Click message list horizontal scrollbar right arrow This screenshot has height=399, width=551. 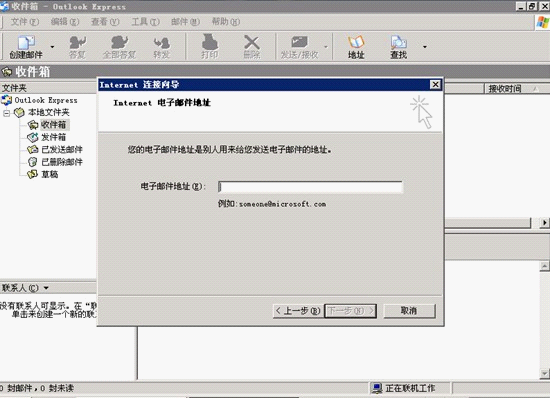pyautogui.click(x=544, y=223)
